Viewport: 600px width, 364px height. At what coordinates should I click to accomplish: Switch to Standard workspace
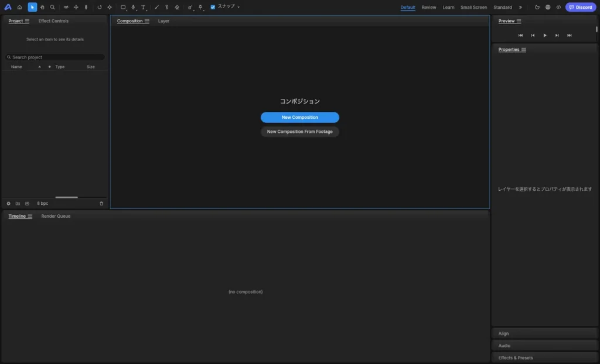tap(502, 7)
